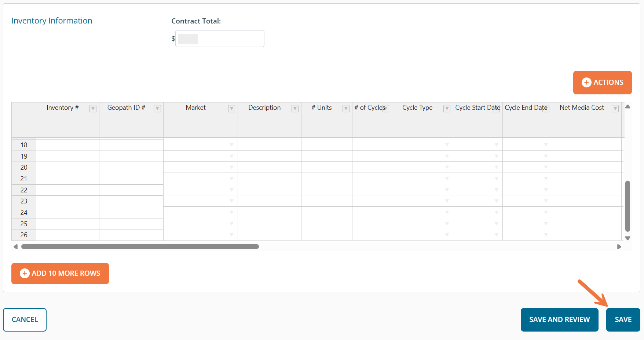Image resolution: width=644 pixels, height=340 pixels.
Task: Open Cycle Start Date dropdown in row 24
Action: (496, 213)
